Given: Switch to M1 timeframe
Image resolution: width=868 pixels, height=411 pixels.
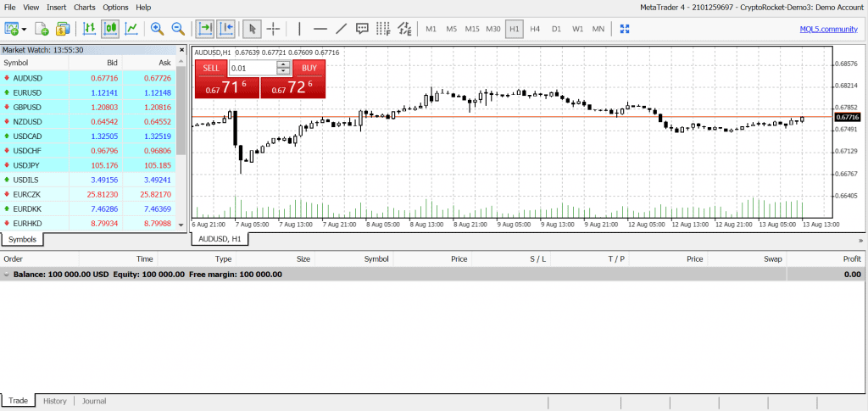Looking at the screenshot, I should point(431,29).
